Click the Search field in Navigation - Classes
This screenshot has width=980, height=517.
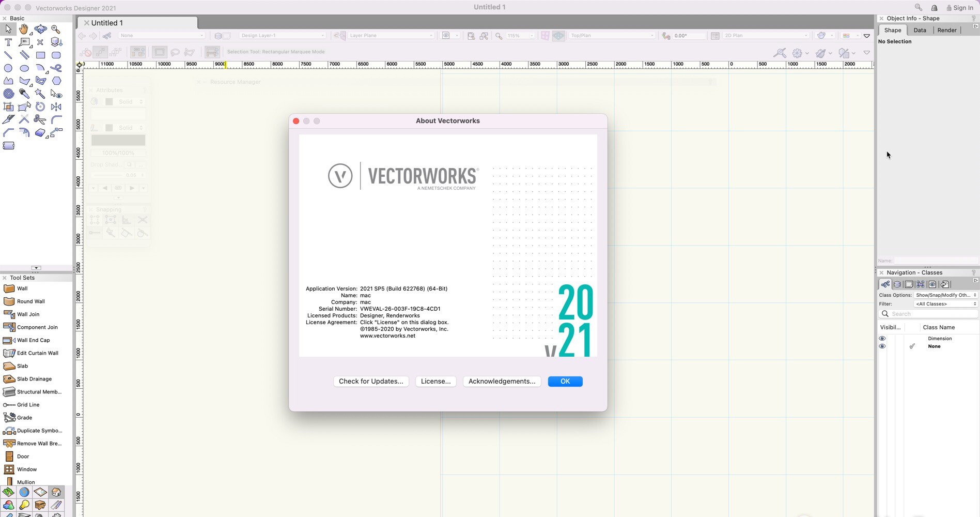point(927,313)
